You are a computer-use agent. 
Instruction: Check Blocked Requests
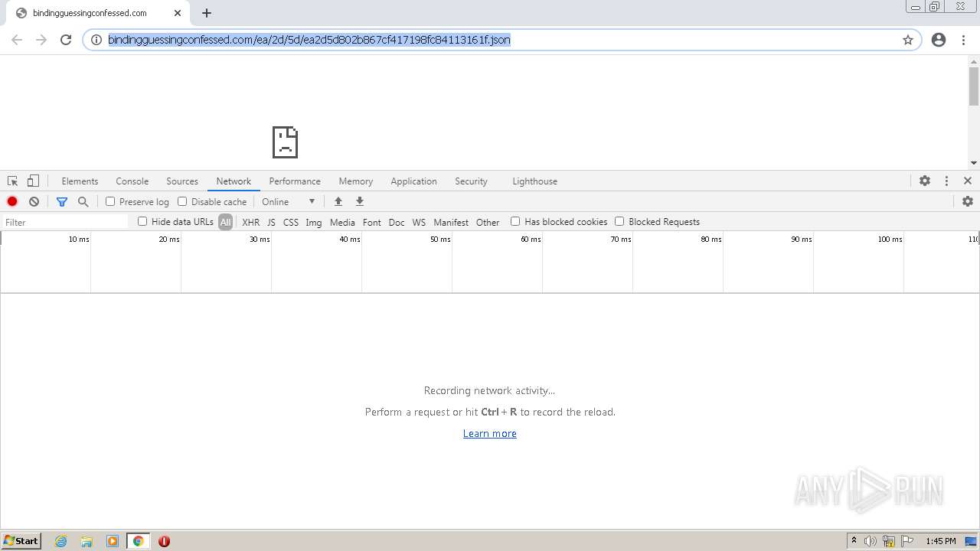point(619,221)
